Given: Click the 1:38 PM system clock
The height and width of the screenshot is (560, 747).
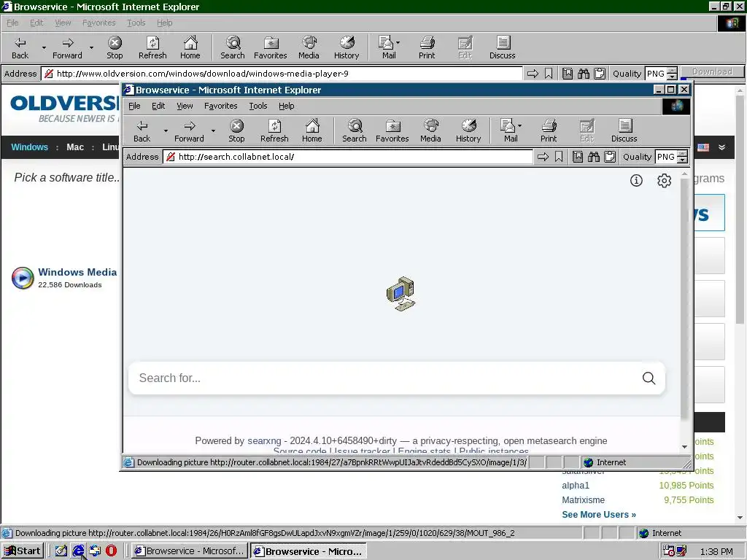Looking at the screenshot, I should [716, 551].
